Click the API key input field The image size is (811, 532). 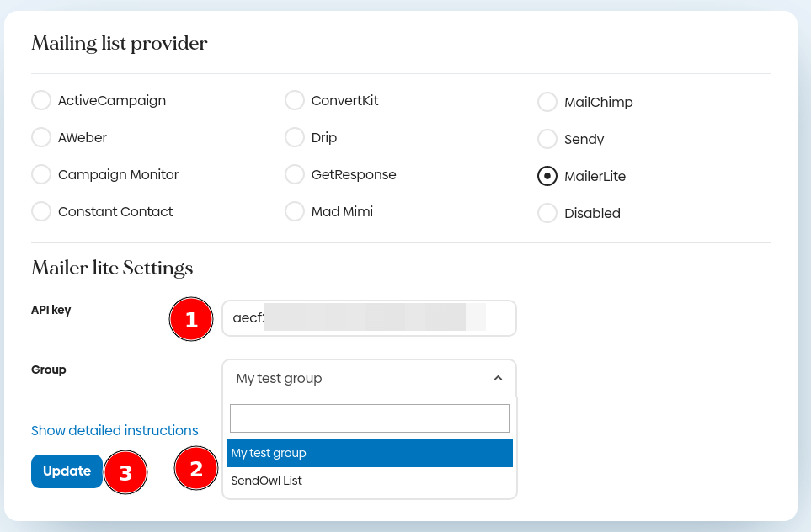point(370,318)
